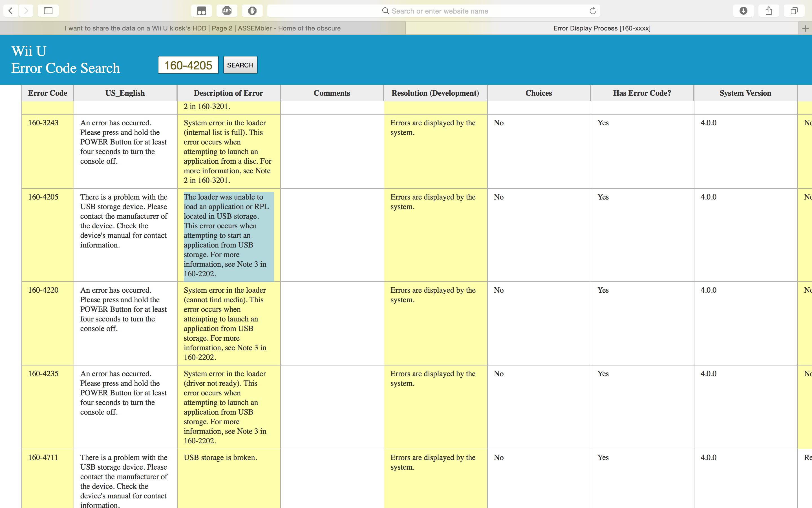812x508 pixels.
Task: Click the Error Code column header
Action: [x=48, y=93]
